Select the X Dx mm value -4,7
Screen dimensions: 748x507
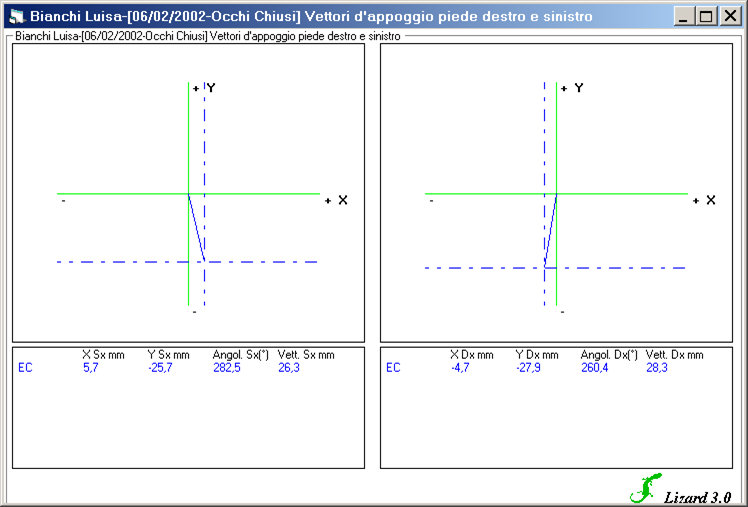pos(460,368)
